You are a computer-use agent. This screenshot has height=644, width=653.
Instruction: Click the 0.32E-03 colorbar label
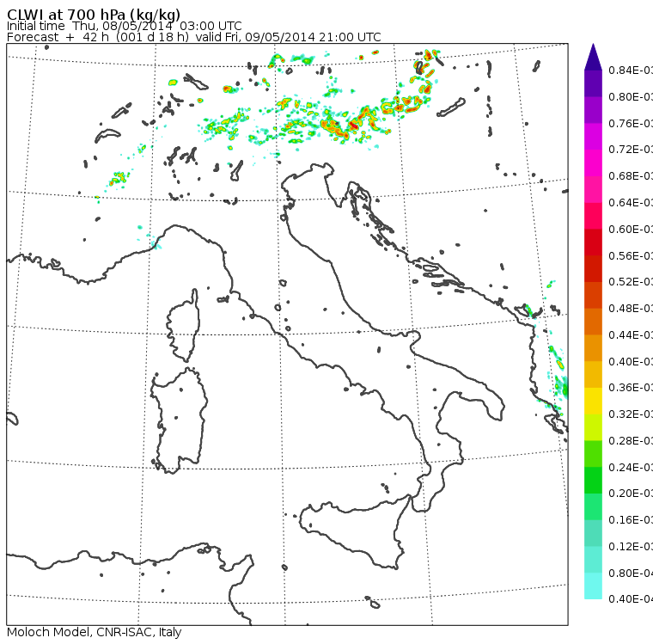coord(631,414)
